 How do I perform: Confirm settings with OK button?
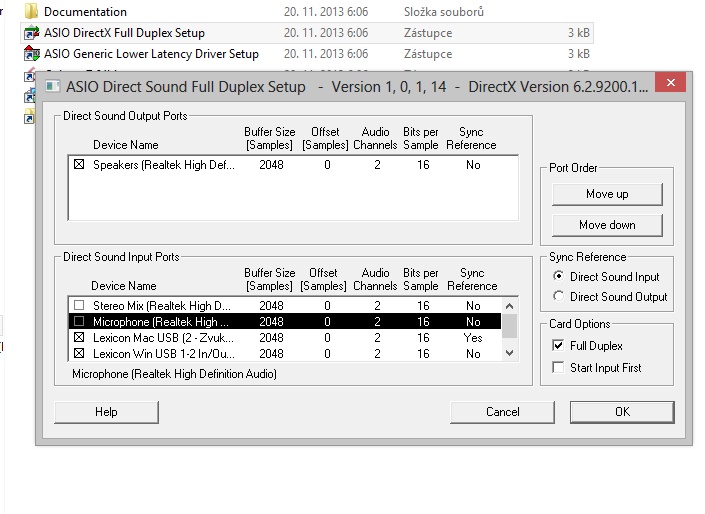(x=622, y=412)
